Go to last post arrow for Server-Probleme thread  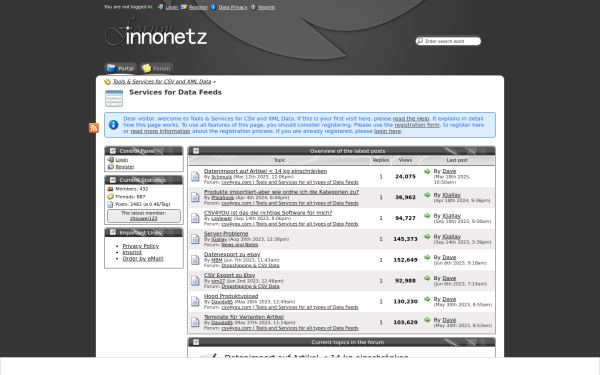(427, 236)
